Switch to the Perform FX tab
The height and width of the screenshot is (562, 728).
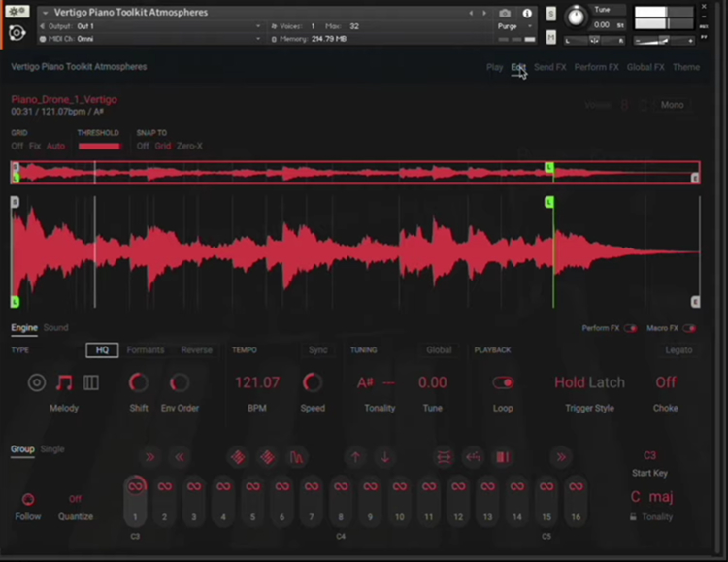tap(596, 67)
